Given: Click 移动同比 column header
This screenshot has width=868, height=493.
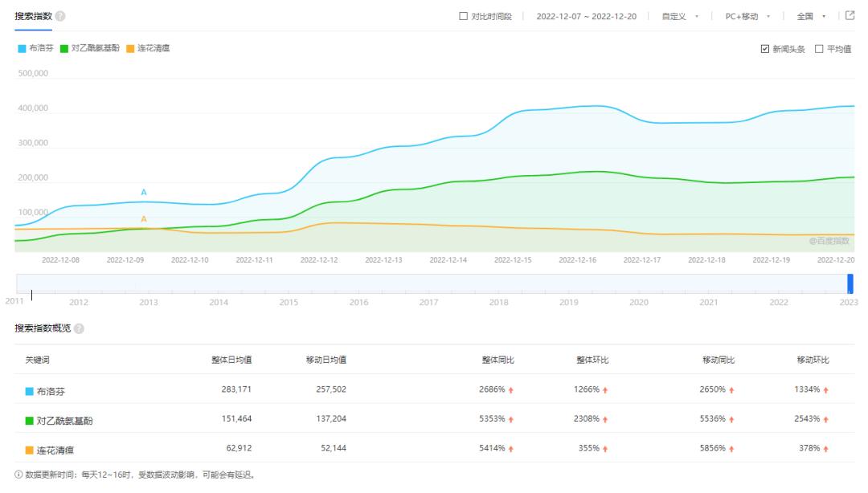Looking at the screenshot, I should coord(719,360).
